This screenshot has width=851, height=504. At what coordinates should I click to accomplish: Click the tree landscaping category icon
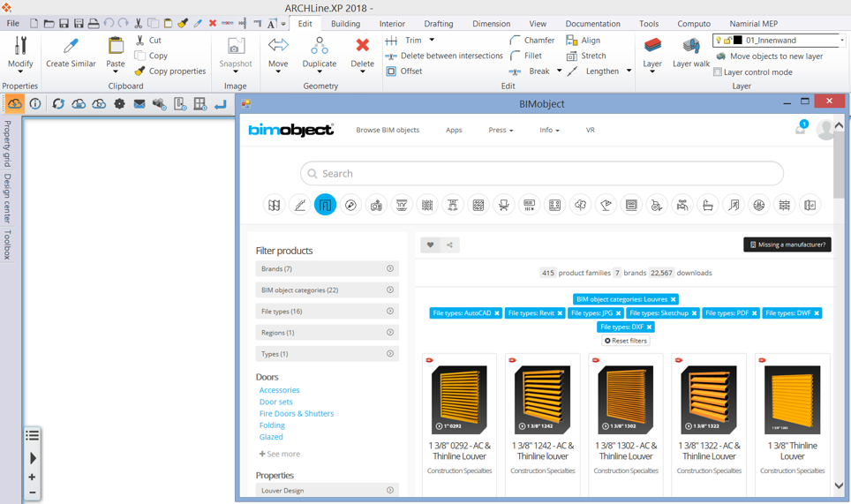pyautogui.click(x=580, y=205)
